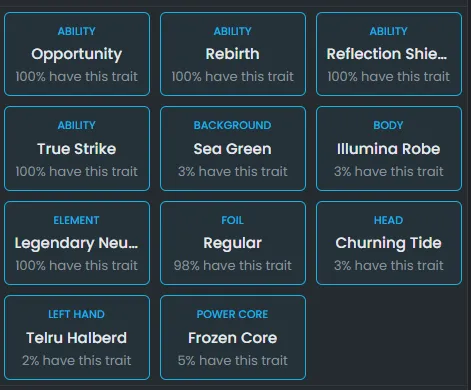
Task: Click the FOIL category label
Action: pos(233,220)
